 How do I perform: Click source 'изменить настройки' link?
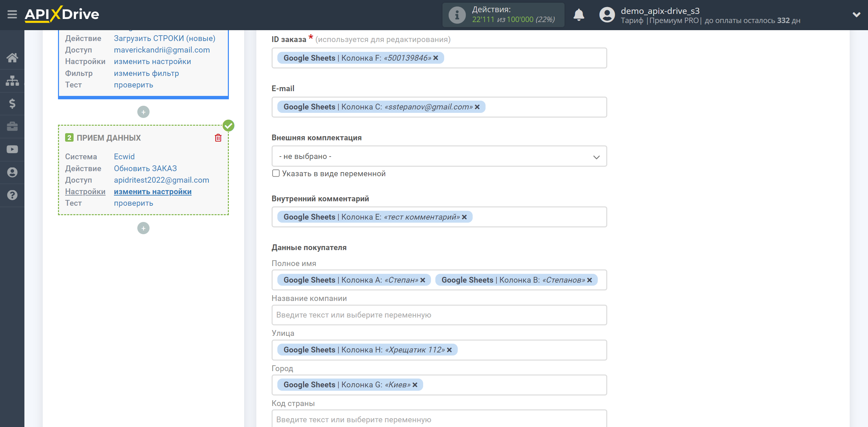click(152, 61)
